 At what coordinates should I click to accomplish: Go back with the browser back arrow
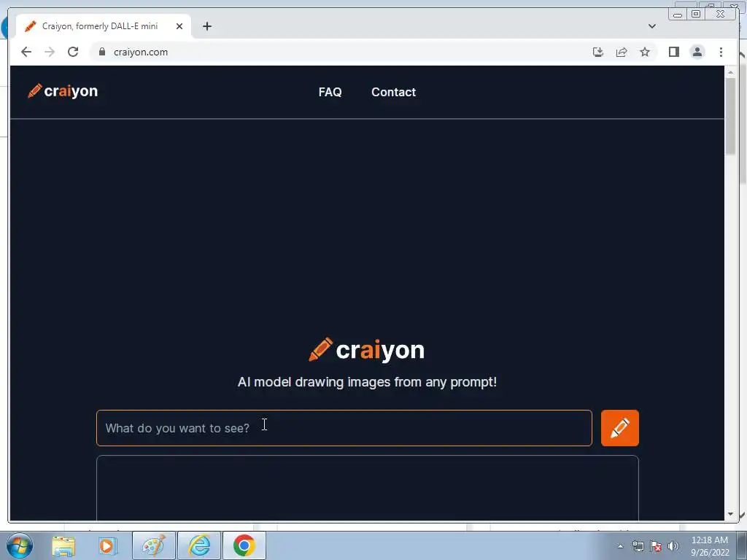pos(26,52)
